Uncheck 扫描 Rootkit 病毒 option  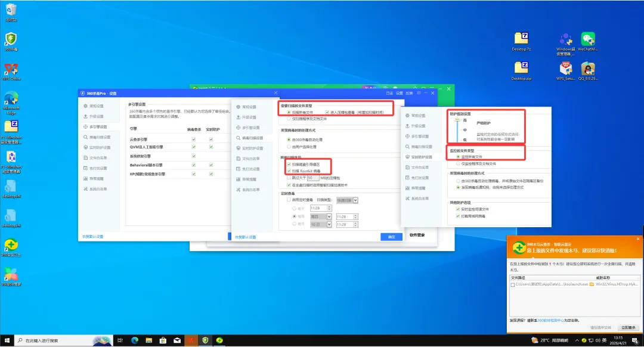point(289,171)
